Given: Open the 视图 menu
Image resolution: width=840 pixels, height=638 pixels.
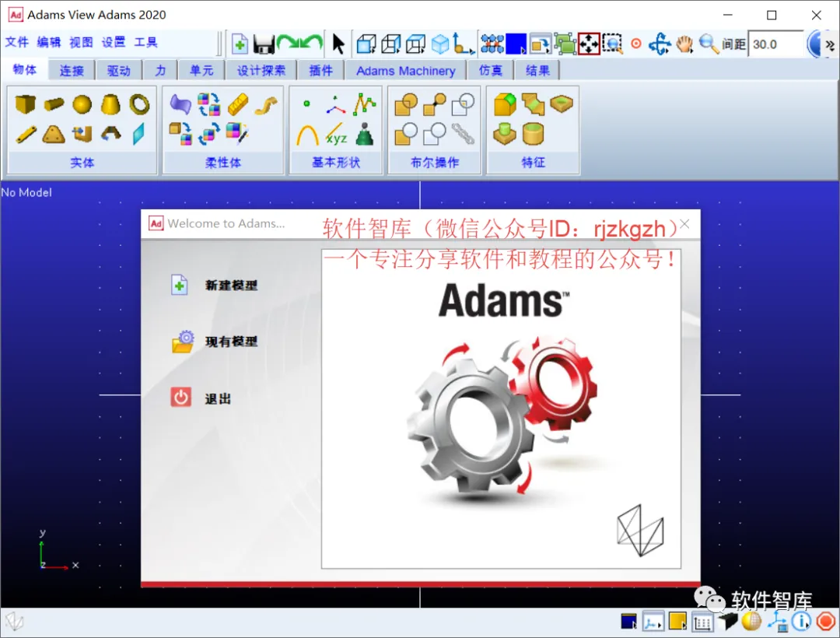Looking at the screenshot, I should [x=81, y=42].
